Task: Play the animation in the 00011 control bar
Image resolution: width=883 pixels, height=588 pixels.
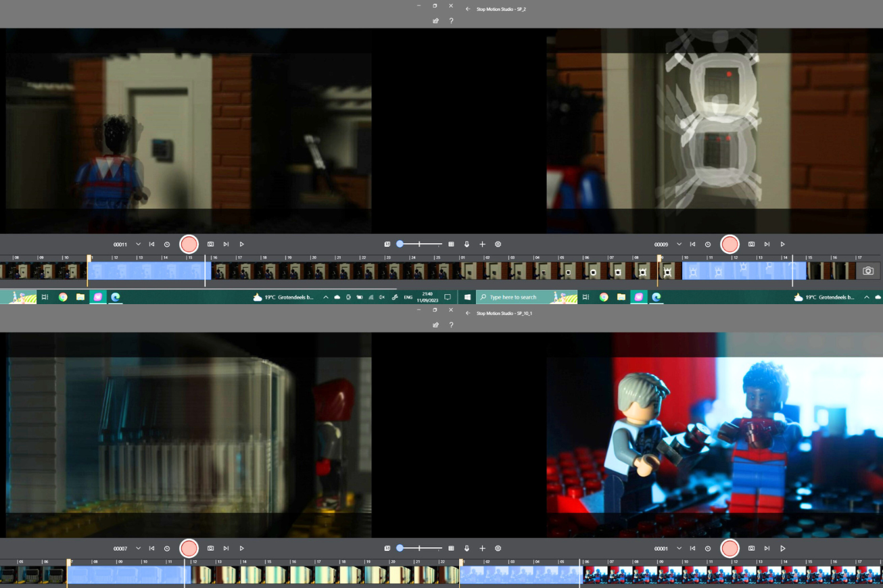Action: click(241, 245)
